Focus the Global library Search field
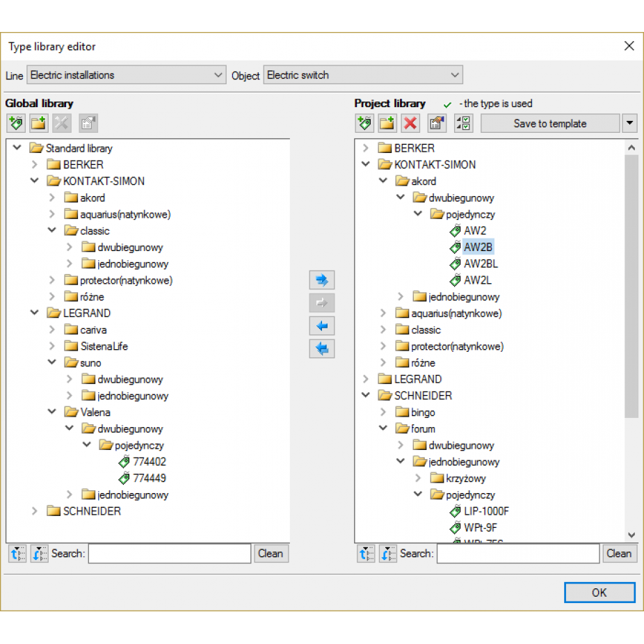Image resolution: width=644 pixels, height=644 pixels. tap(170, 554)
